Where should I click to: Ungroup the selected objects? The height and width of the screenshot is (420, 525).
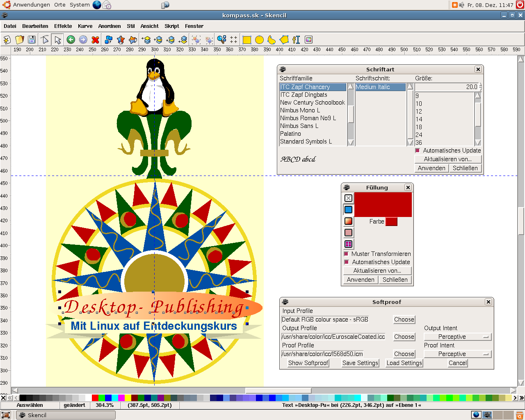[x=209, y=39]
